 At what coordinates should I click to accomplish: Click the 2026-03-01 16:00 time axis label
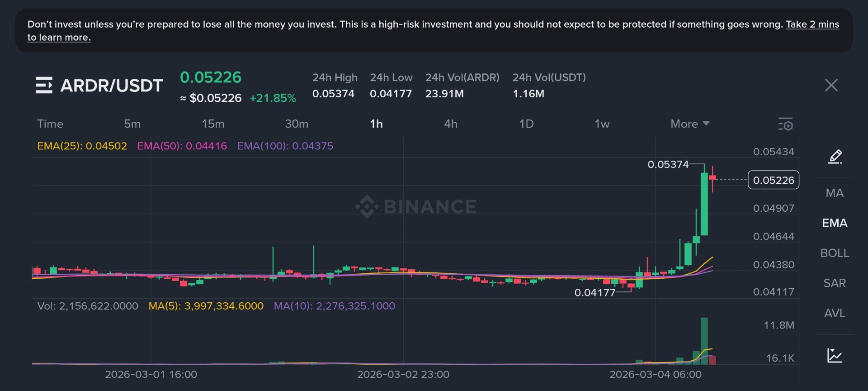151,375
